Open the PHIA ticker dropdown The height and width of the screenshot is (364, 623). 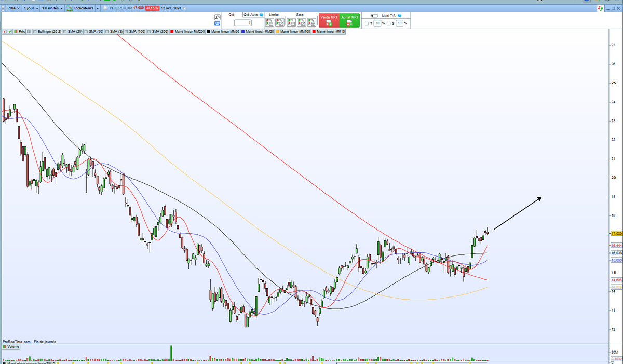[13, 8]
